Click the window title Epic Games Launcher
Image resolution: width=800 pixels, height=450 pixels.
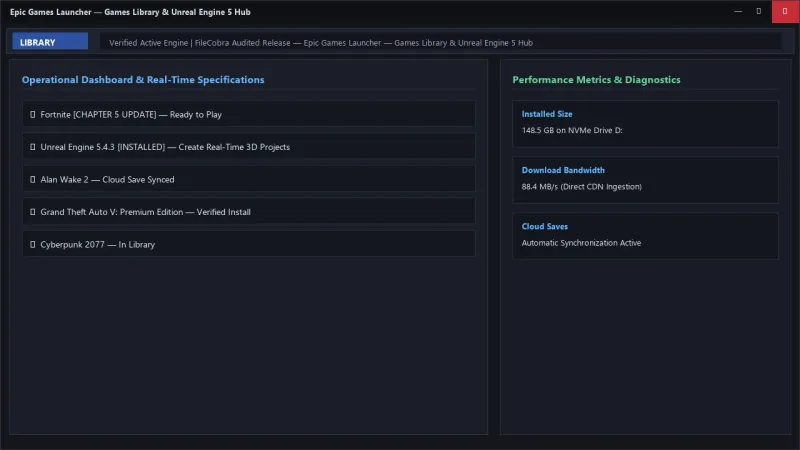[x=130, y=12]
